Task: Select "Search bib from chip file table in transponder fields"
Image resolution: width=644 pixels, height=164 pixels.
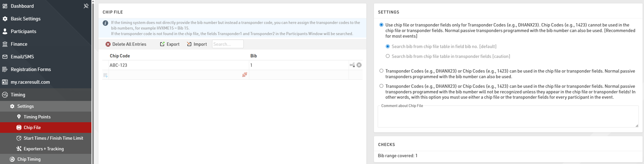Action: pos(388,56)
